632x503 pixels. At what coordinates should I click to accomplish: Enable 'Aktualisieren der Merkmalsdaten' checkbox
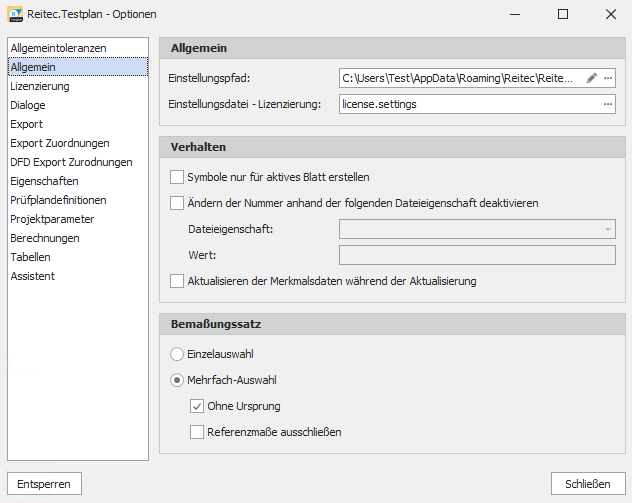177,282
